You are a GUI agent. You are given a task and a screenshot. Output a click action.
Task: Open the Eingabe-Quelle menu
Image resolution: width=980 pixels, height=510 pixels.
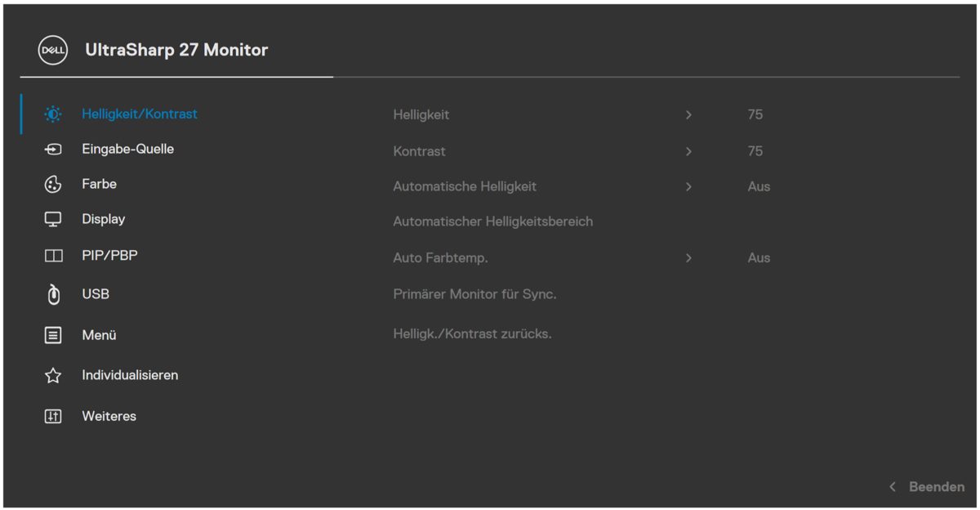tap(127, 150)
